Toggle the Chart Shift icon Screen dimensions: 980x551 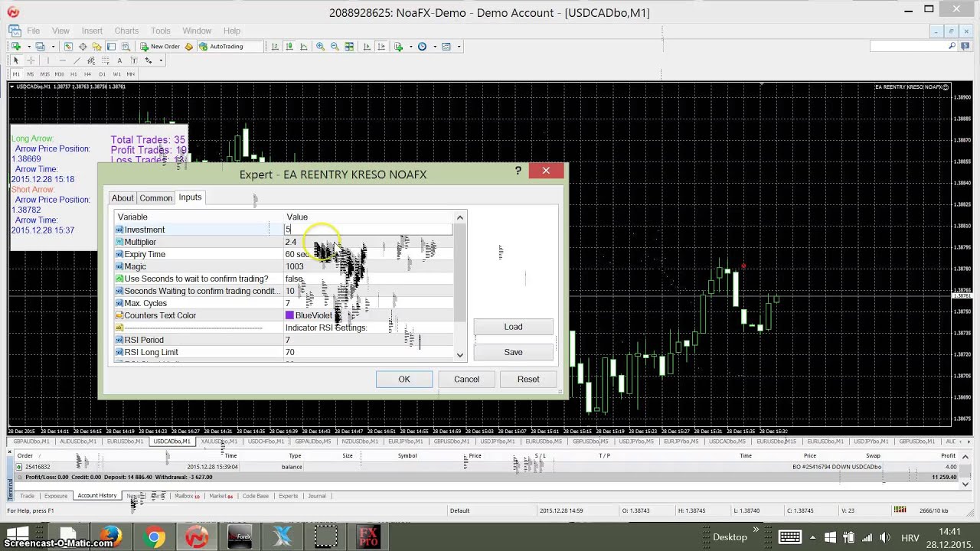(x=381, y=47)
